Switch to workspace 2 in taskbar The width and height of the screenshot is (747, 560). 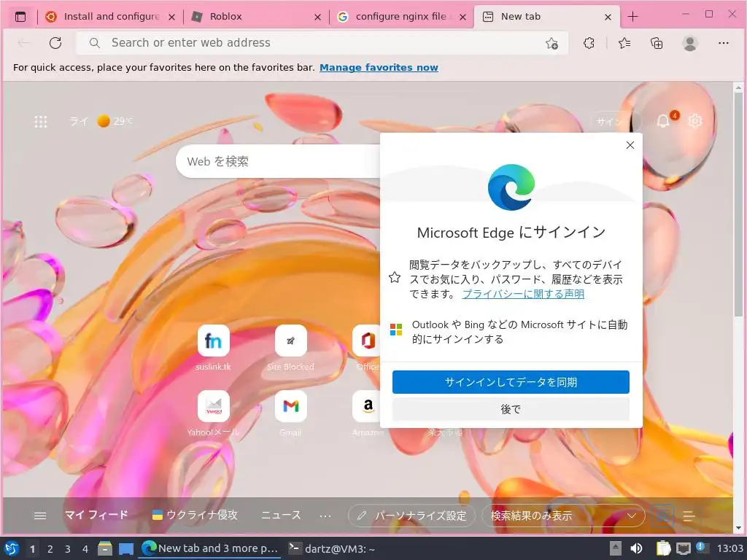click(x=50, y=549)
